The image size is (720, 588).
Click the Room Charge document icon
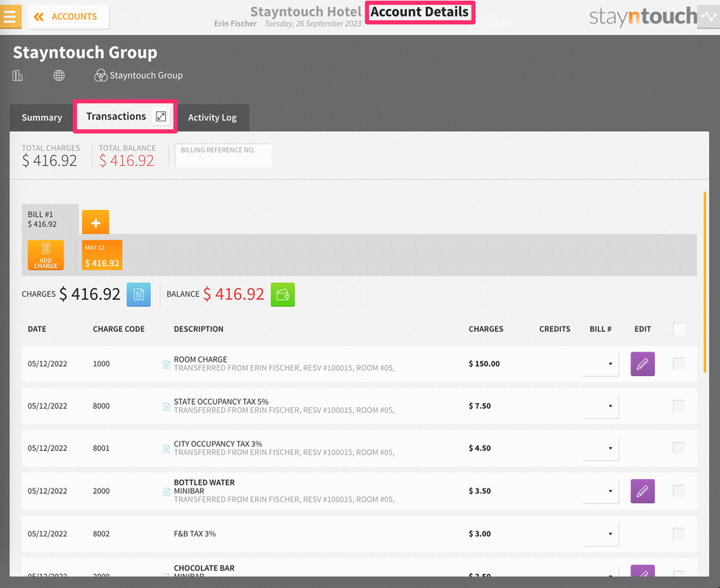click(x=166, y=365)
